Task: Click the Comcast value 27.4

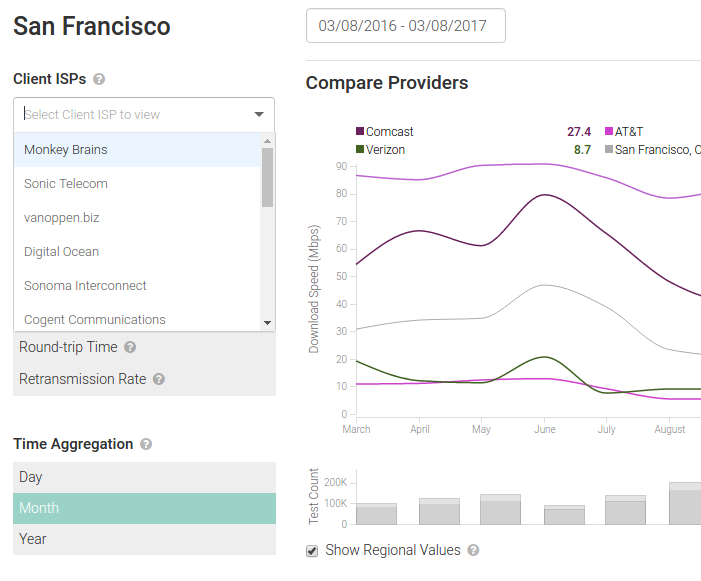Action: pos(579,132)
